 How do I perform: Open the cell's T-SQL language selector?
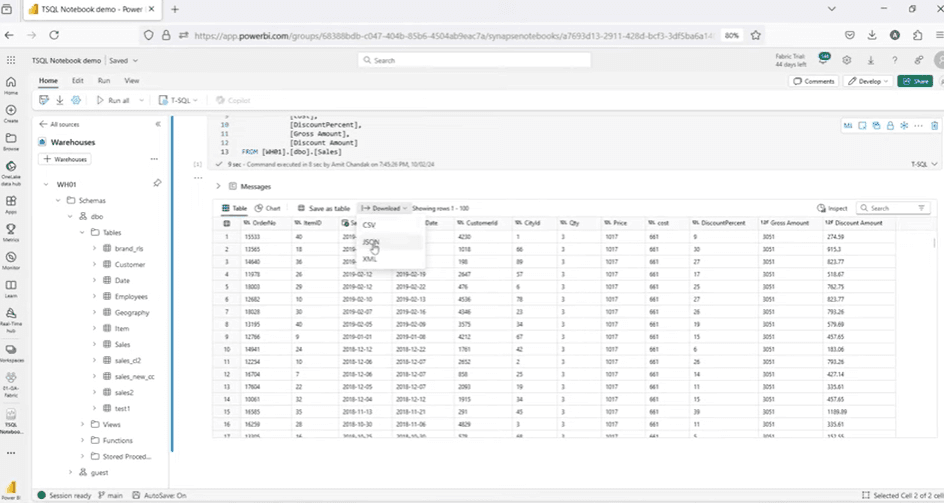point(924,164)
